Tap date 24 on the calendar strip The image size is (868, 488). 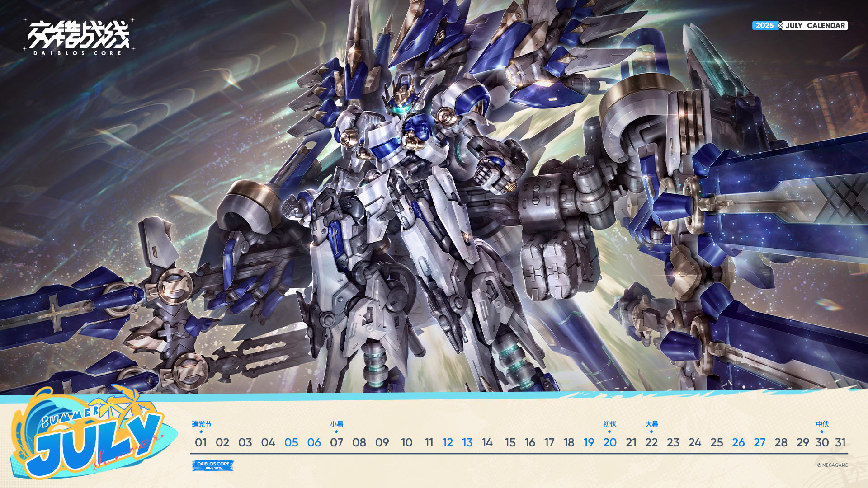coord(695,442)
